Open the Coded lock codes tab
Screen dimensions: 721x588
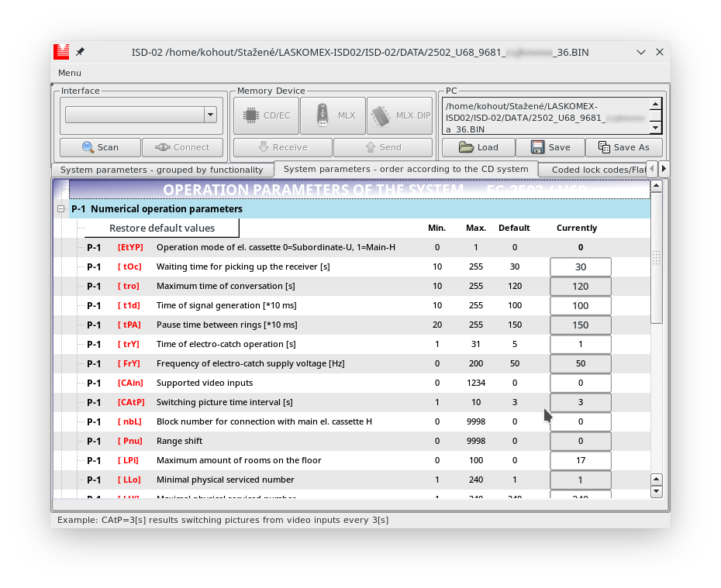pos(593,170)
